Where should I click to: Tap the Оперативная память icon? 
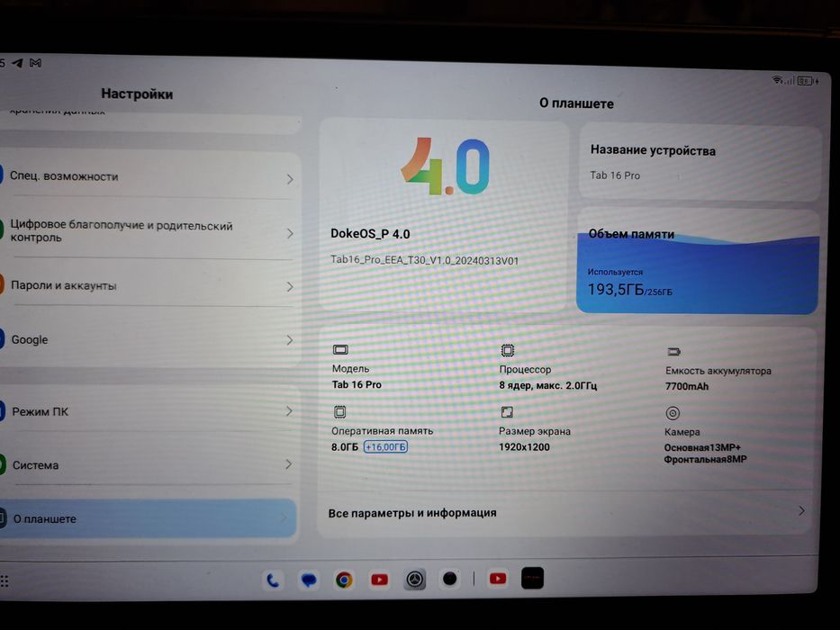(339, 412)
